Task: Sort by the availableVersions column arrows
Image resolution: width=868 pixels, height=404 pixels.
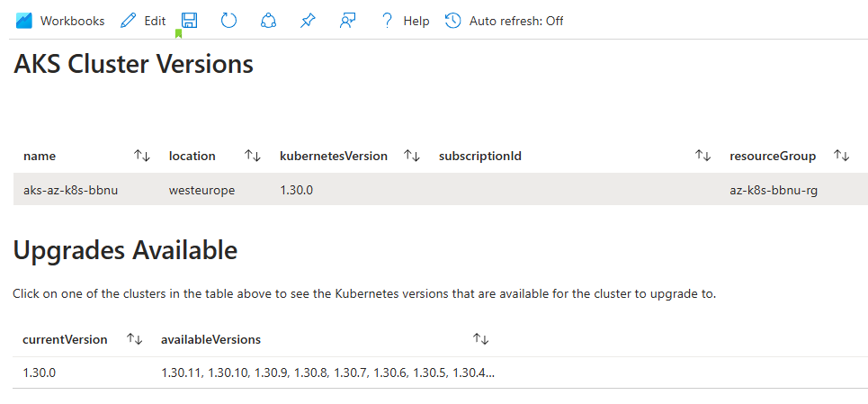Action: coord(480,339)
